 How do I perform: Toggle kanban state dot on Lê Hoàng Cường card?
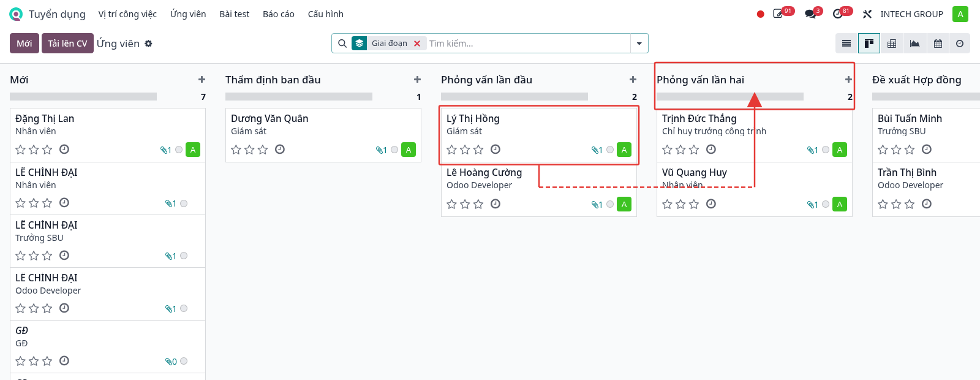(610, 204)
